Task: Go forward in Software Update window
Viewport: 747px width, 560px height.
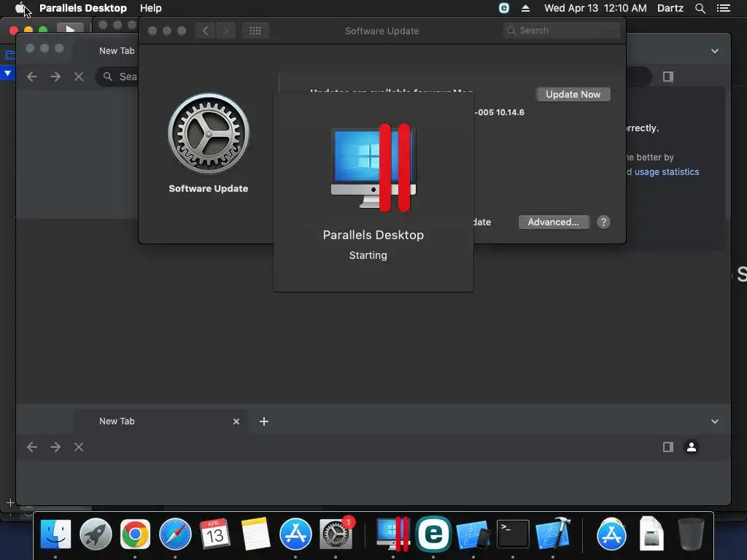Action: coord(225,31)
